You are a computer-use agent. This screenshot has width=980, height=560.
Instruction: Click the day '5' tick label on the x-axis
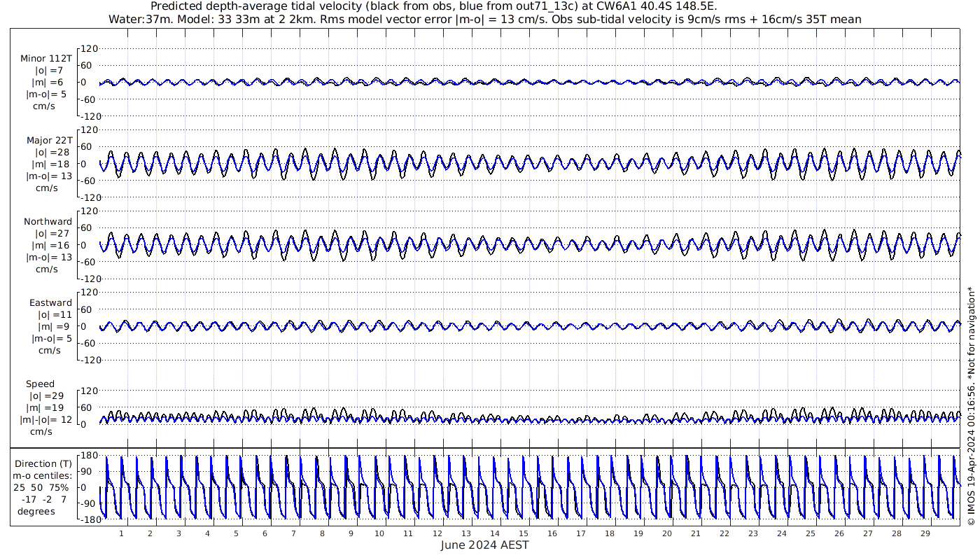pos(236,533)
